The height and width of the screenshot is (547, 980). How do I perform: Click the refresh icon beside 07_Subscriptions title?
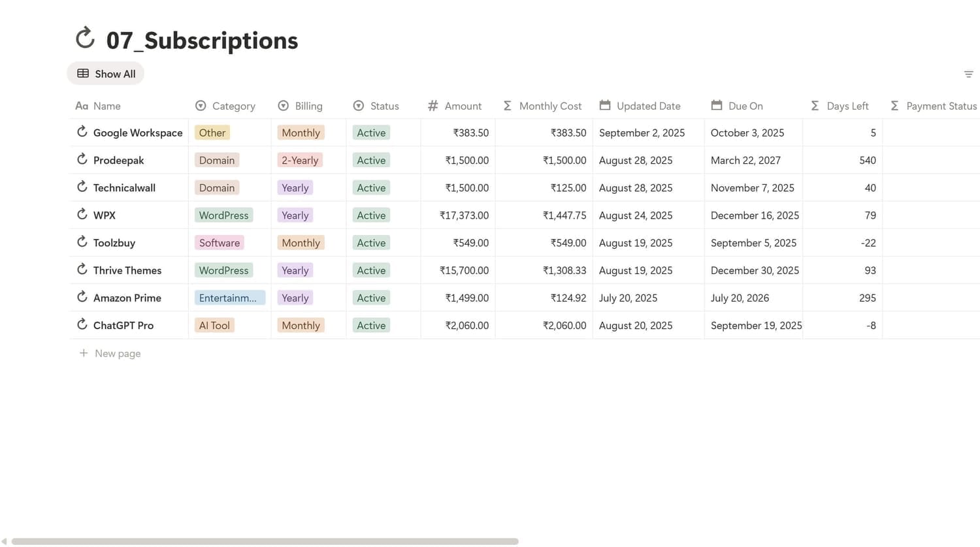coord(85,39)
